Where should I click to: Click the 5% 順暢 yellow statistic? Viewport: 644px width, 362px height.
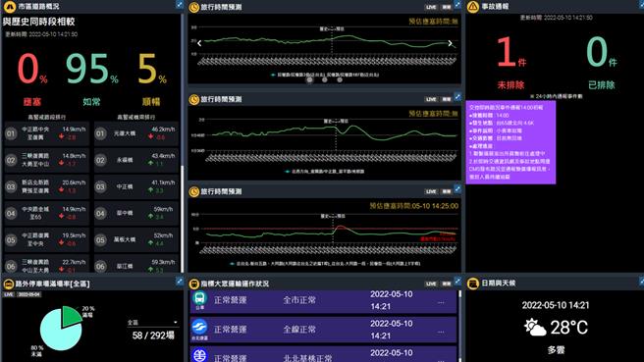click(x=151, y=79)
